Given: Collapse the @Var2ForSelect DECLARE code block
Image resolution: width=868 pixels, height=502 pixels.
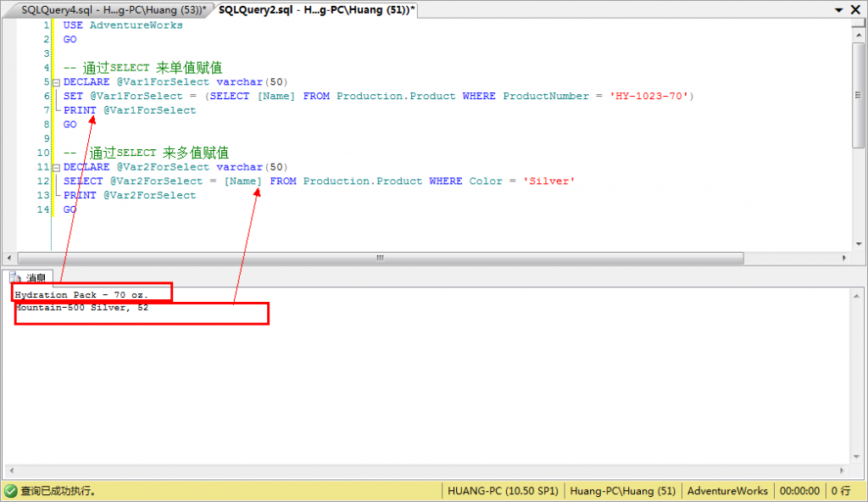Looking at the screenshot, I should [56, 168].
